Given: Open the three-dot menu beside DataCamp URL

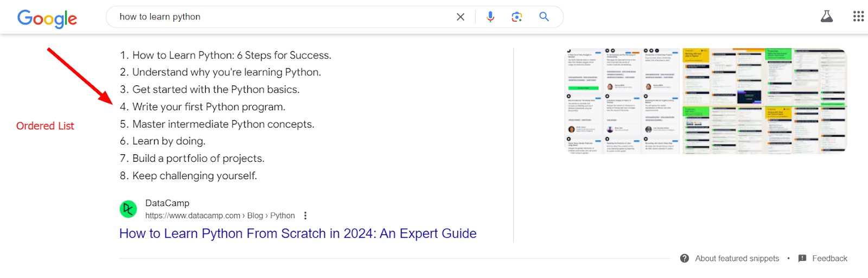Looking at the screenshot, I should point(305,216).
